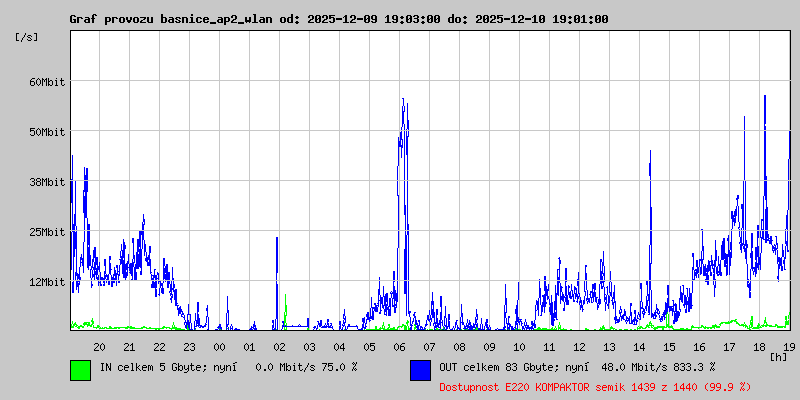Click the '21' hour axis label
800x400 pixels.
coord(130,347)
